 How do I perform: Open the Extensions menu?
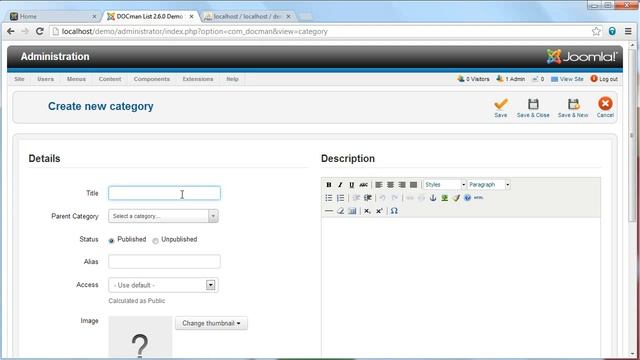[x=198, y=79]
